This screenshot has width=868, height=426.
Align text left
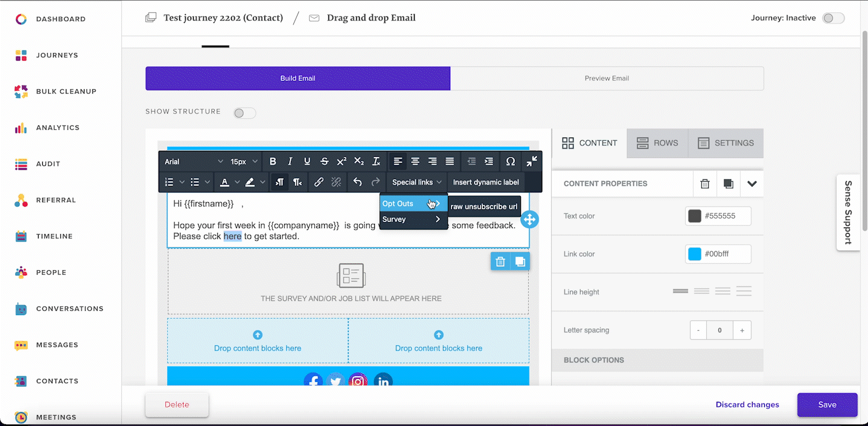[x=398, y=162]
